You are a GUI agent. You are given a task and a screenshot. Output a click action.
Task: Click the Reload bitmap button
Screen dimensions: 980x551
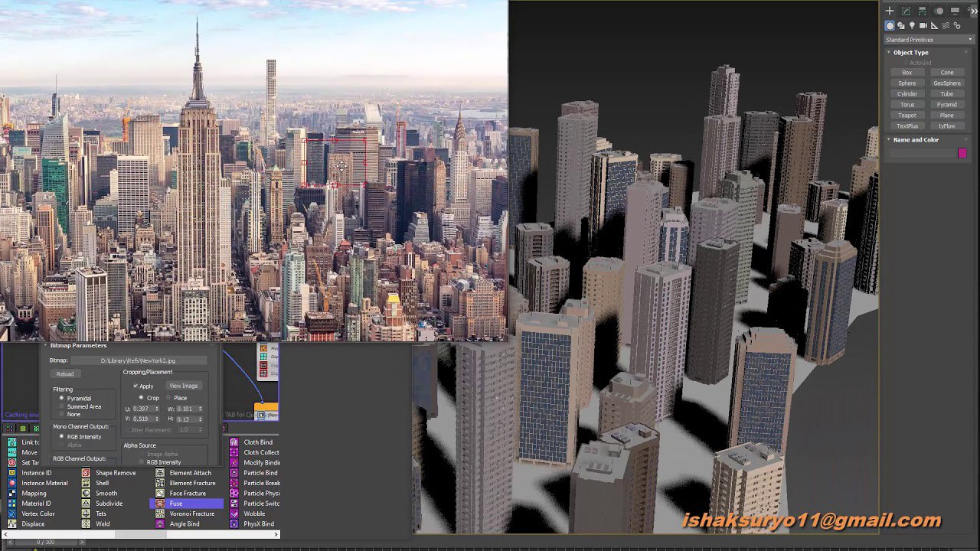pos(65,374)
